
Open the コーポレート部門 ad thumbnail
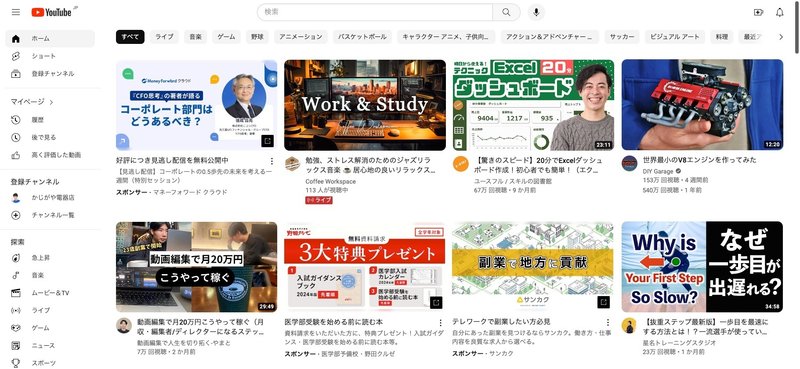(196, 105)
